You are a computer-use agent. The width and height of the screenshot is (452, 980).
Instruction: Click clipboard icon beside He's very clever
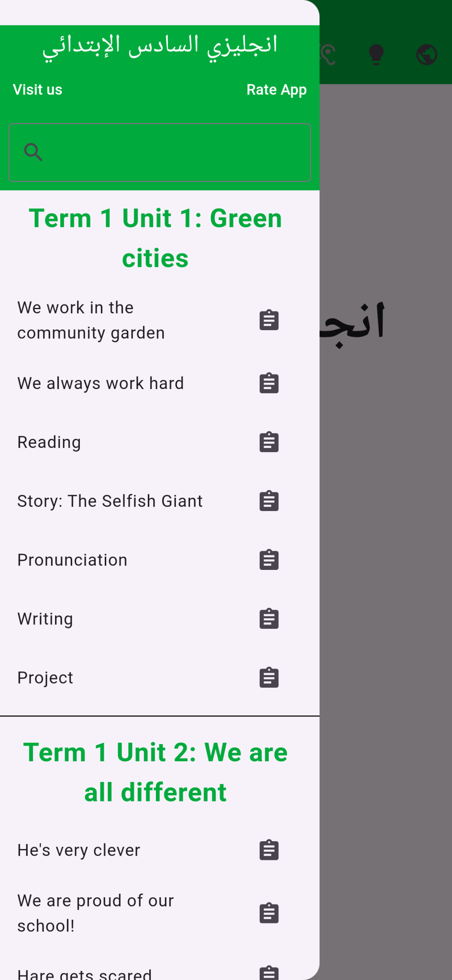(x=269, y=850)
